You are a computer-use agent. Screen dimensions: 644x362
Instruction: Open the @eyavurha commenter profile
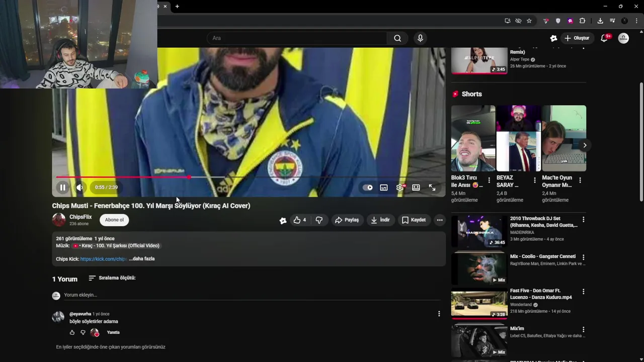point(80,314)
